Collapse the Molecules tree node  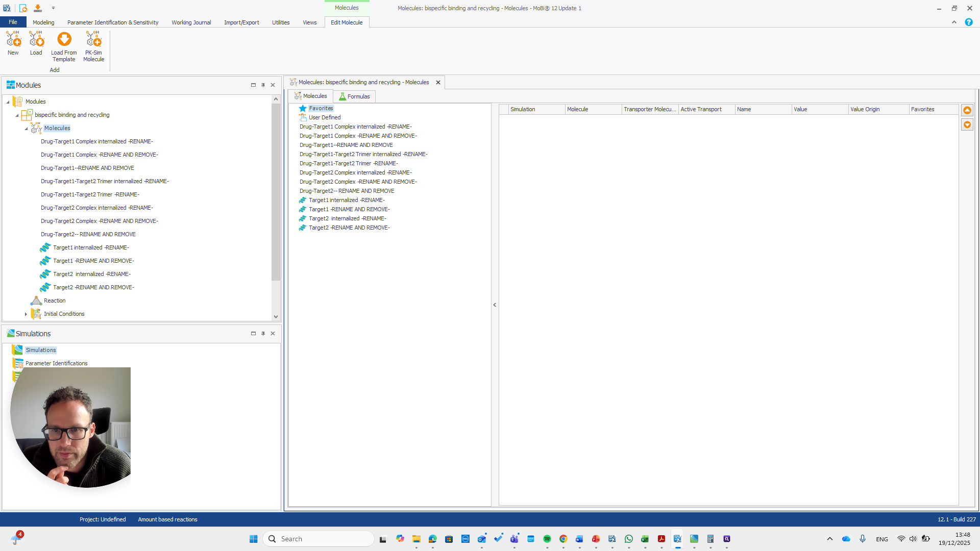(26, 128)
